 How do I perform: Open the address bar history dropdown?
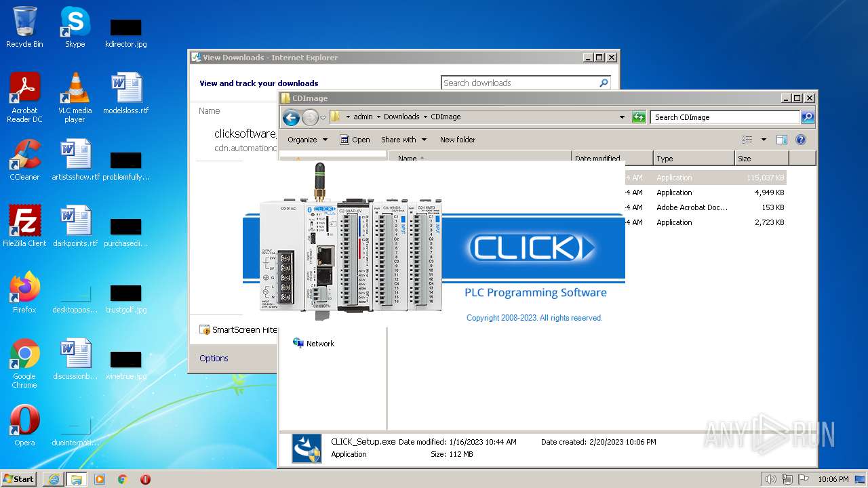[x=622, y=117]
